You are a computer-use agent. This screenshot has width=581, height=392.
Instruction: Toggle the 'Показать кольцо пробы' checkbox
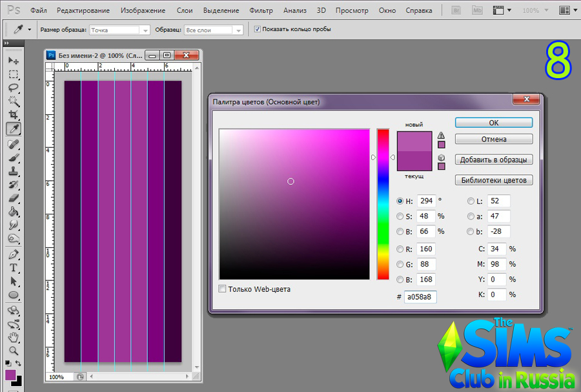[257, 29]
